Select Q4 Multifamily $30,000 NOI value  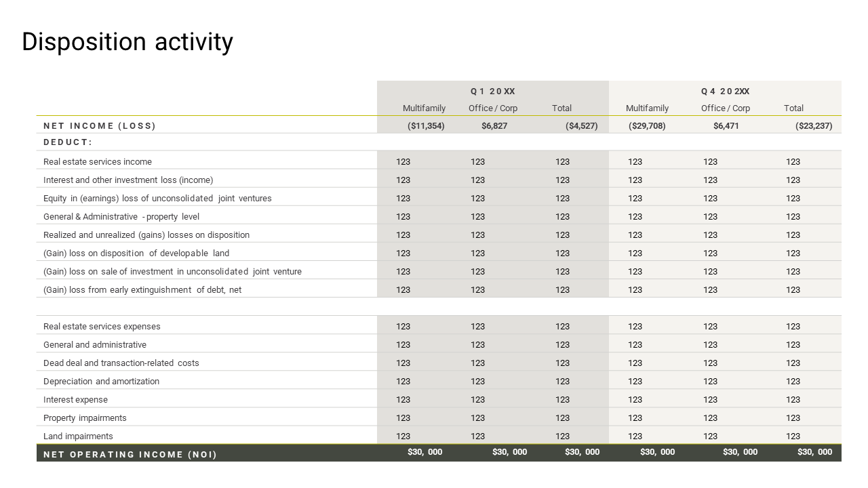point(658,452)
